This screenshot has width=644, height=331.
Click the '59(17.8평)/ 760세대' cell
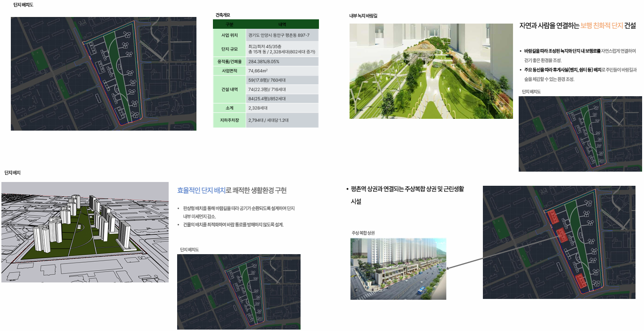(x=282, y=80)
